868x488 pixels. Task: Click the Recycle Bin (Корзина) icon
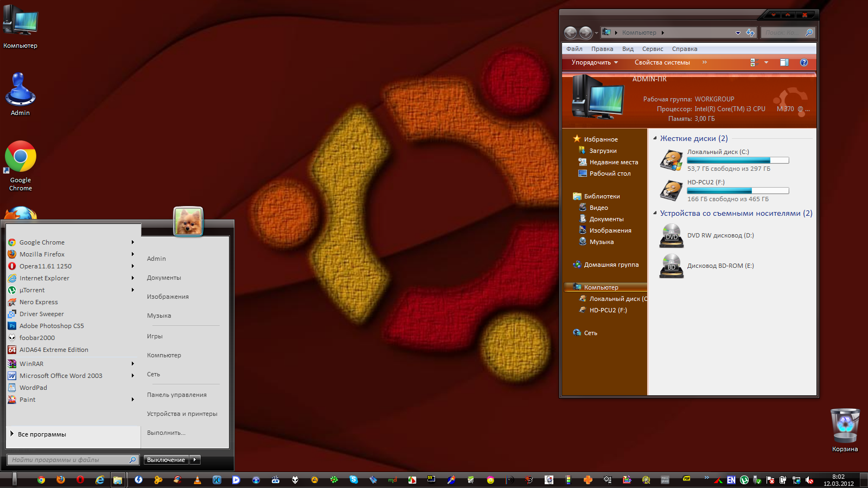(845, 427)
